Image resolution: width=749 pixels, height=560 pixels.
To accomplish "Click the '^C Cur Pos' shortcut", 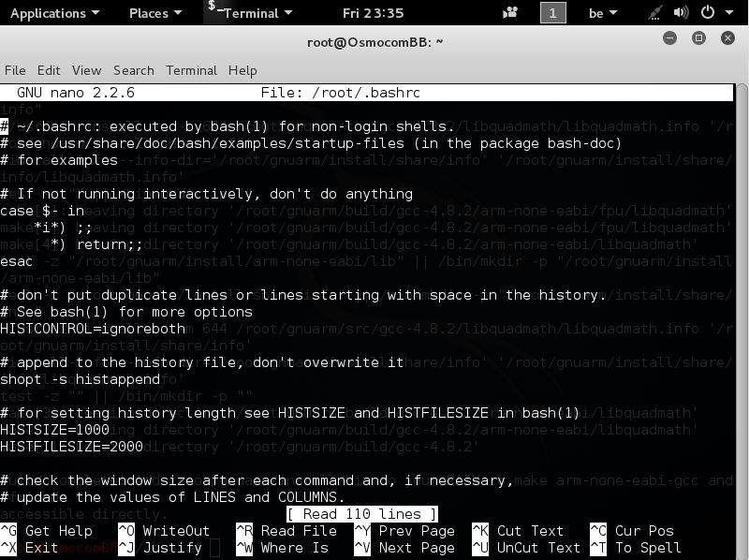I will point(632,531).
